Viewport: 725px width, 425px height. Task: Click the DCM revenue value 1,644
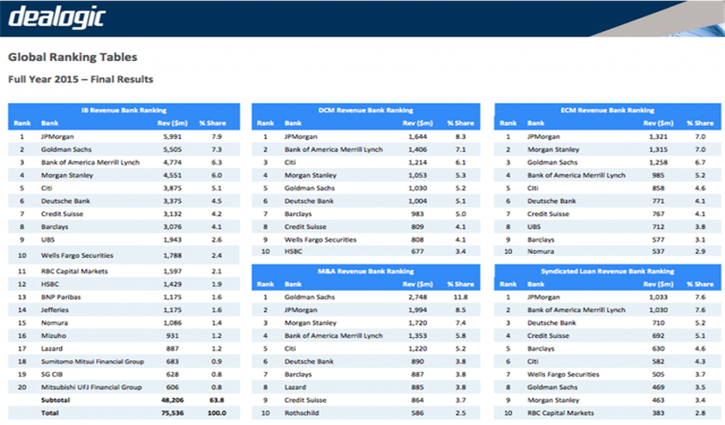click(418, 136)
